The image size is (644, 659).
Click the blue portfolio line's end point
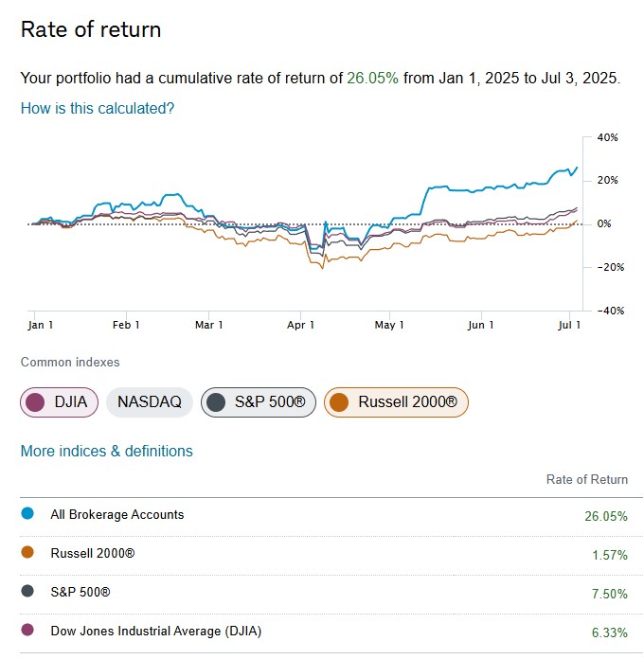tap(577, 168)
